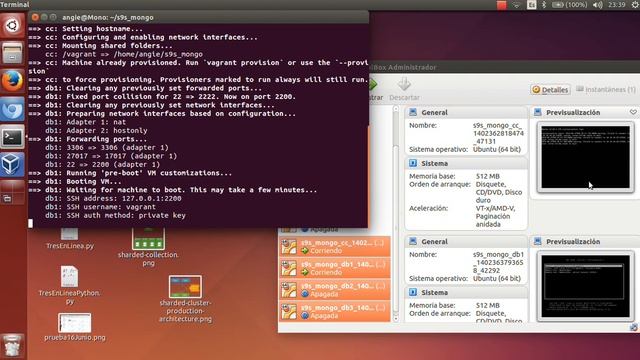
Task: Select TresEnLineaPython.py desktop file
Action: [69, 285]
